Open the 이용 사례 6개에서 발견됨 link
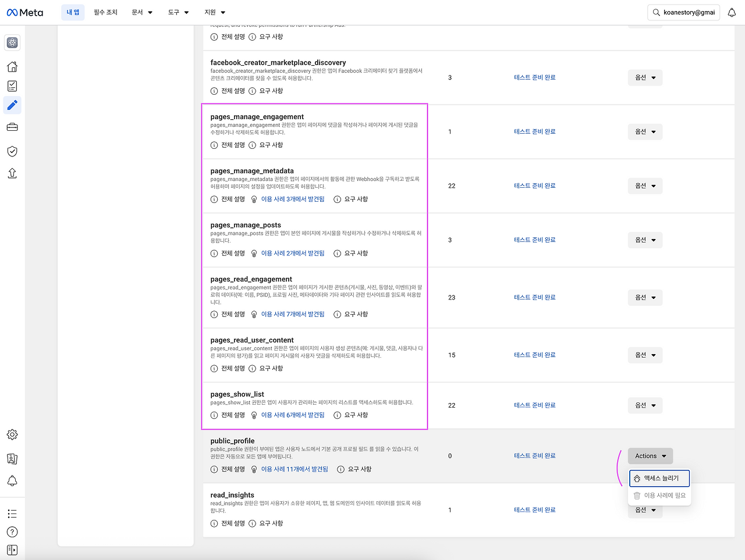Image resolution: width=745 pixels, height=560 pixels. click(293, 415)
